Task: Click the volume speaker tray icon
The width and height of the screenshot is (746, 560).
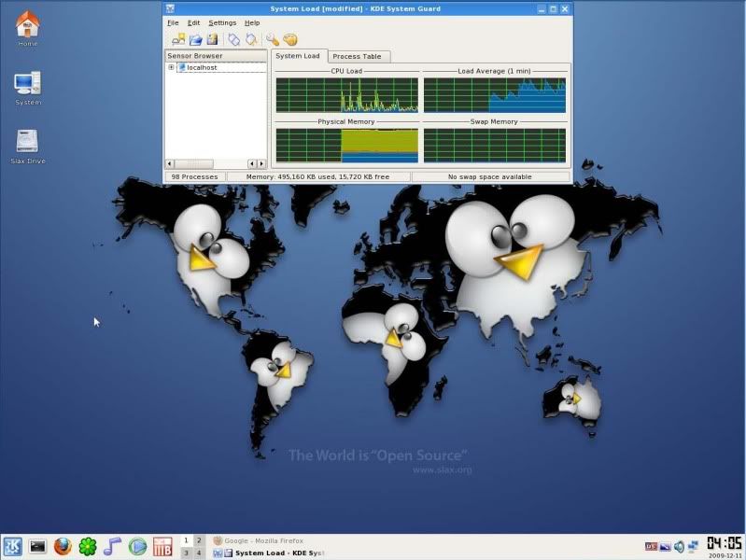Action: (x=680, y=547)
